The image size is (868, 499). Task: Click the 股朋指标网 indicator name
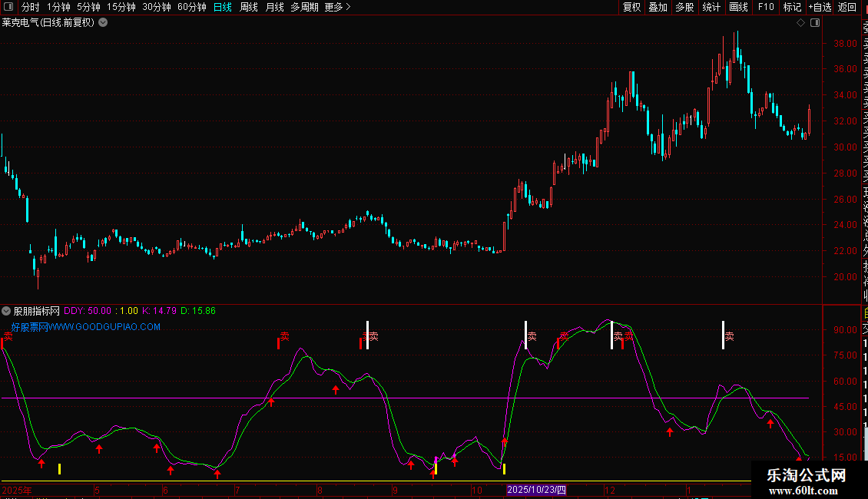tap(37, 311)
